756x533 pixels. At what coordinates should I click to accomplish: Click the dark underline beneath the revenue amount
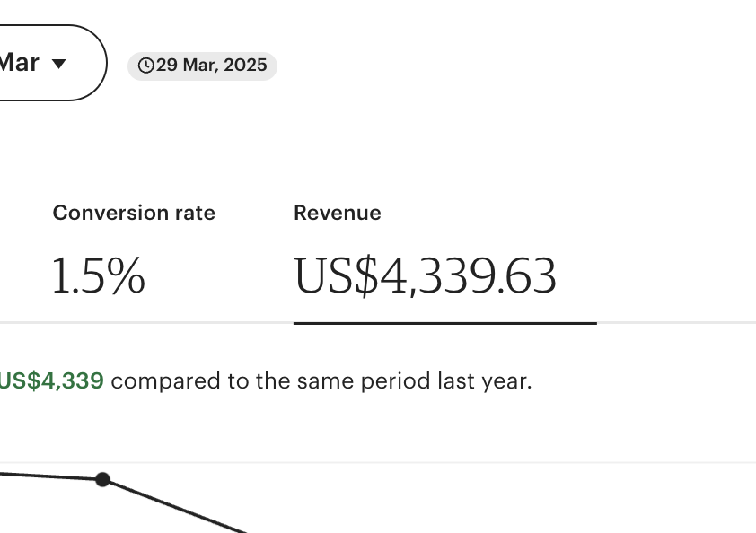pyautogui.click(x=444, y=322)
